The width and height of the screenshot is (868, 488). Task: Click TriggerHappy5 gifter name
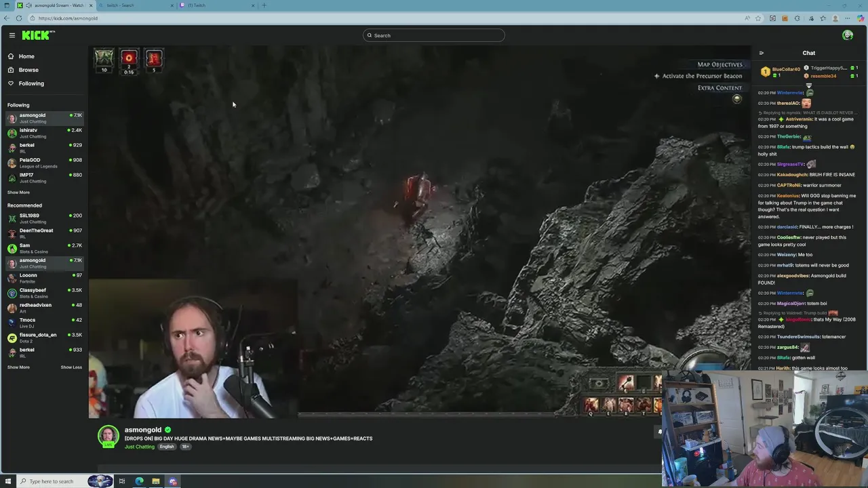(x=829, y=68)
